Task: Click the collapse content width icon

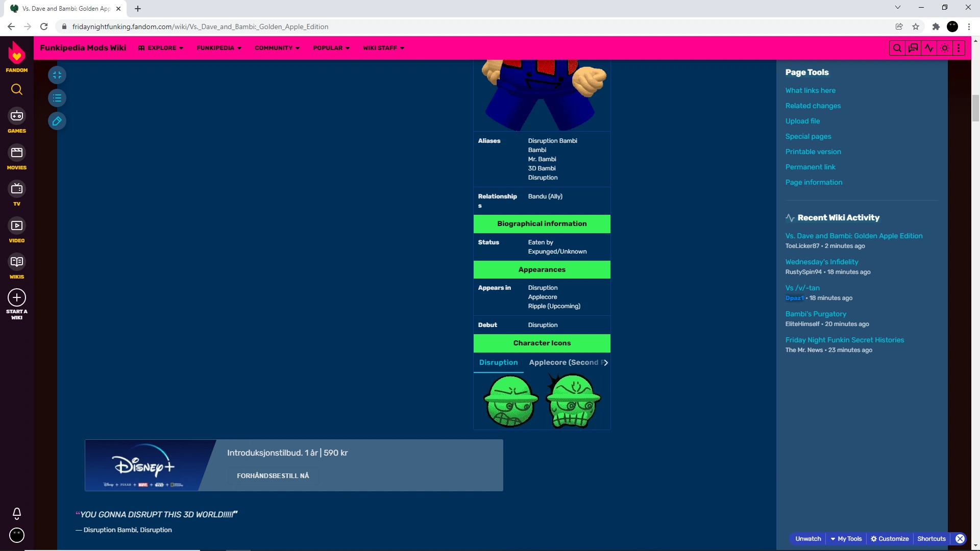Action: 57,75
